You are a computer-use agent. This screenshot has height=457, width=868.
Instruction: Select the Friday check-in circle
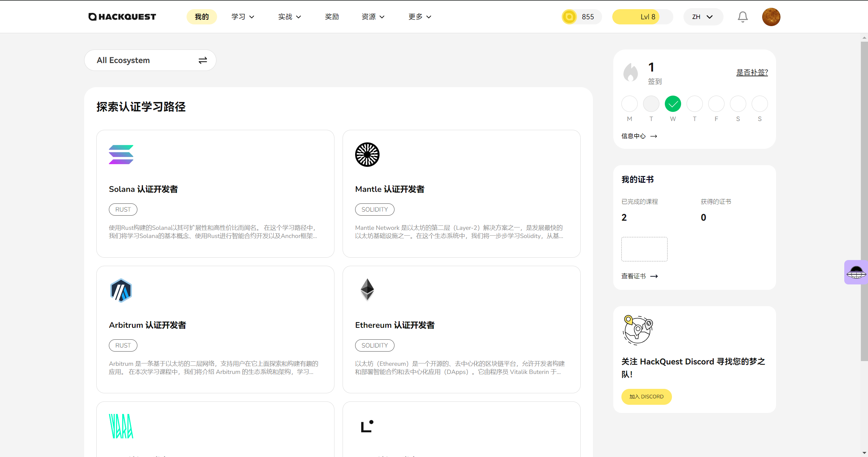pos(716,104)
